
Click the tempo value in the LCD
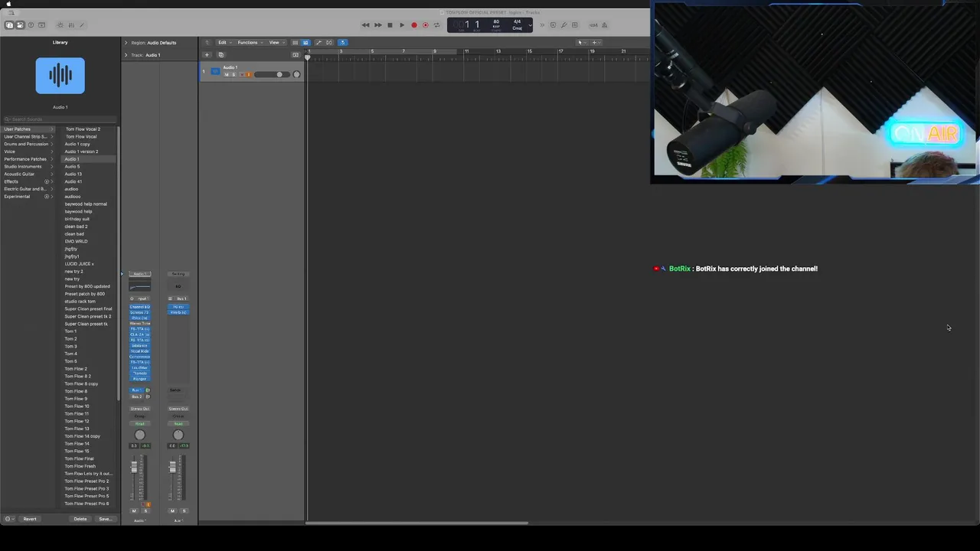[496, 21]
